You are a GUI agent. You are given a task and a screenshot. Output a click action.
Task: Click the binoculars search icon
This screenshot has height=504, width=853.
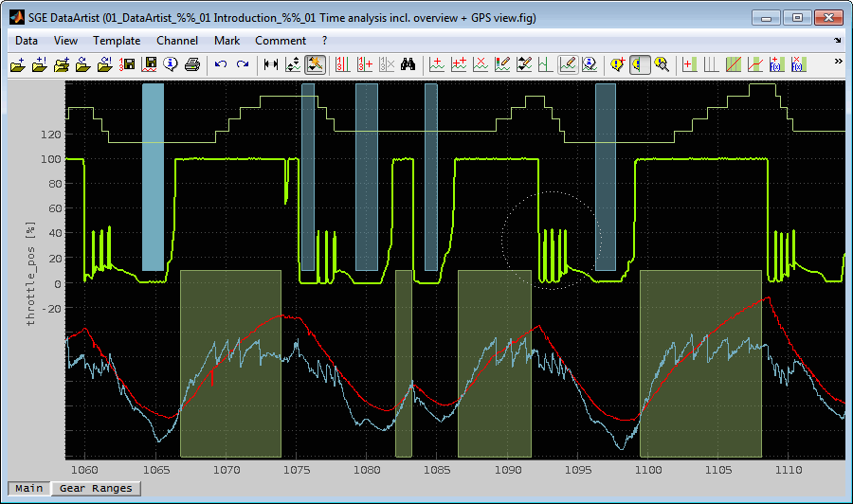[409, 64]
